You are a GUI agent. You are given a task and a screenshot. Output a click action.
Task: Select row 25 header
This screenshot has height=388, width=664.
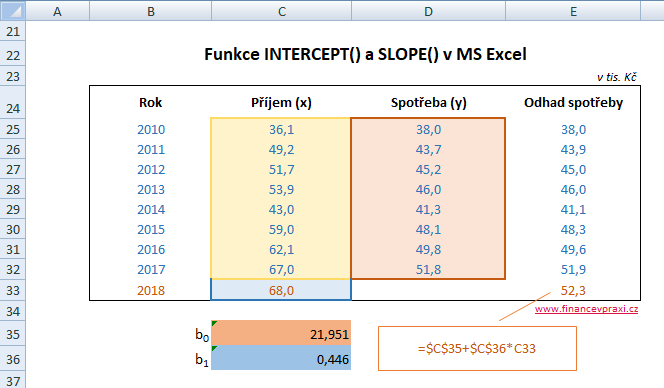[13, 129]
